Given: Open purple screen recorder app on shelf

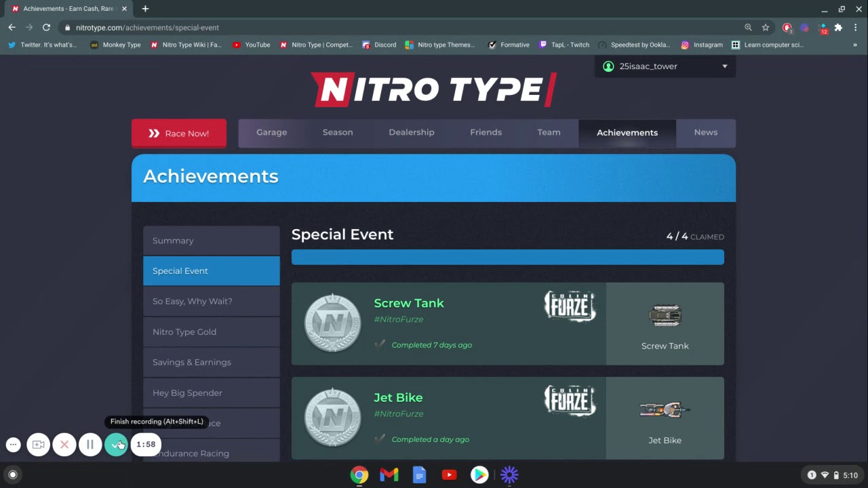Looking at the screenshot, I should (509, 475).
